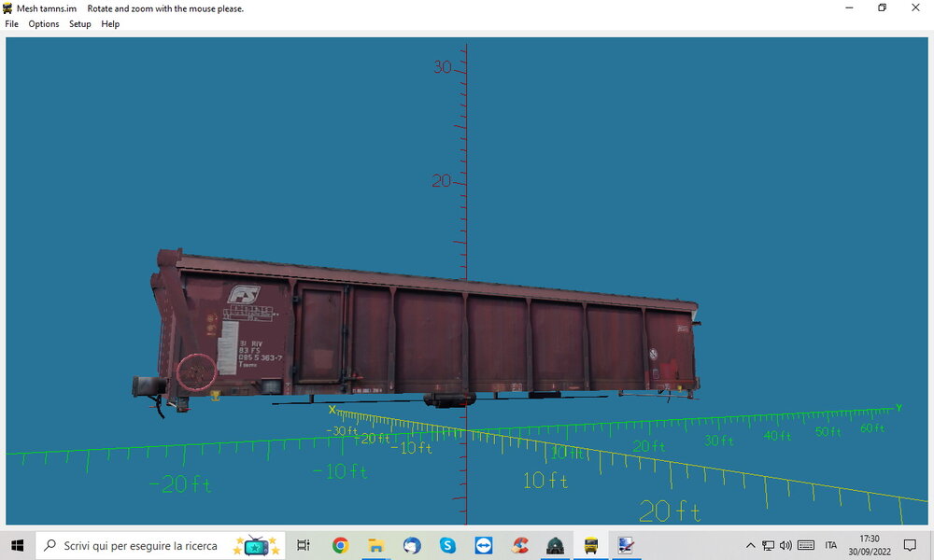Open TeamViewer from the taskbar
The image size is (934, 560).
(x=483, y=545)
